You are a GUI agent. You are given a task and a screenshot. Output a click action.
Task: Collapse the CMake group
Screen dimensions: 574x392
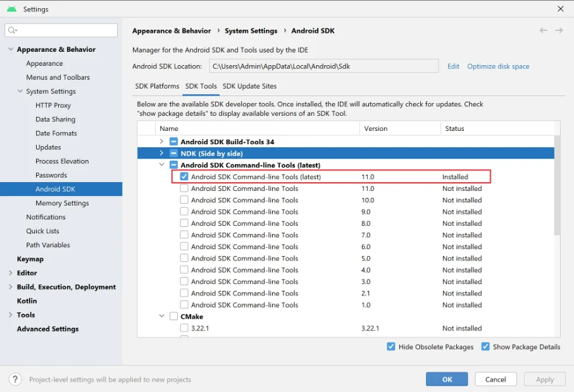161,316
